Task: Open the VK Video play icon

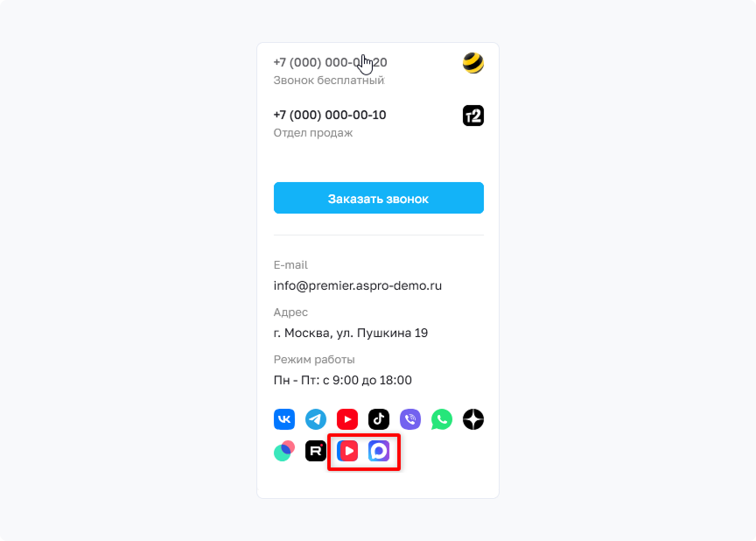Action: pos(347,451)
